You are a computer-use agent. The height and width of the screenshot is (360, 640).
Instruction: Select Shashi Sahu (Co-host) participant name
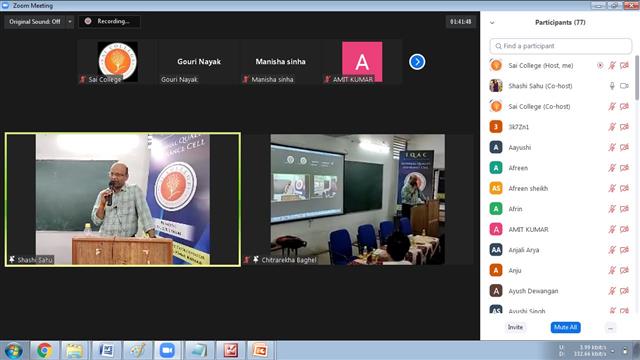coord(540,86)
